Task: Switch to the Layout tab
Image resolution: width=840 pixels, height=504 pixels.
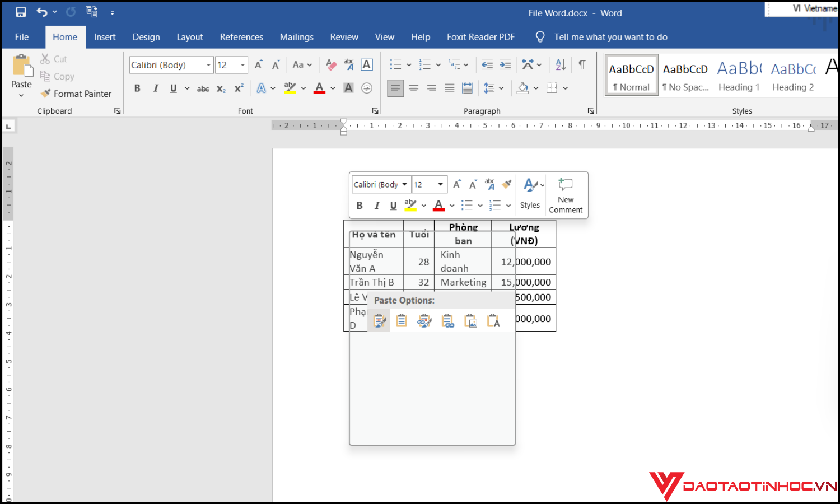Action: [x=190, y=37]
